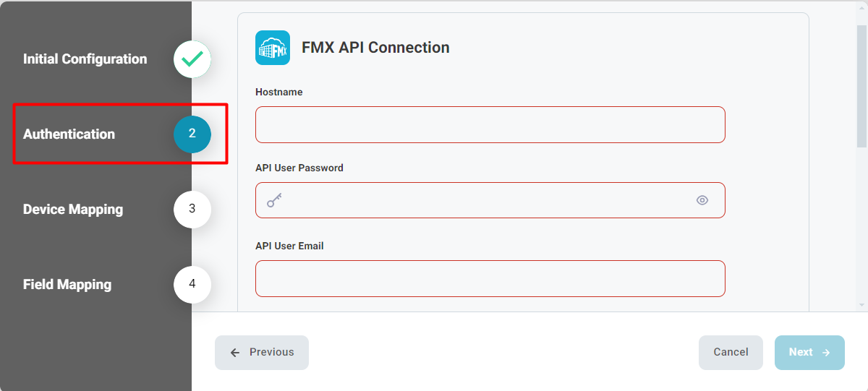Screen dimensions: 868x391
Task: Click the step 2 circle badge
Action: 192,134
